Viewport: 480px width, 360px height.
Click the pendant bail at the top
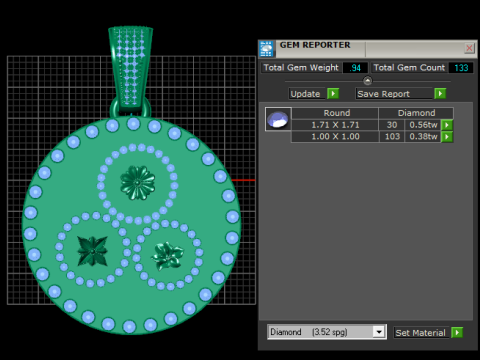click(131, 68)
